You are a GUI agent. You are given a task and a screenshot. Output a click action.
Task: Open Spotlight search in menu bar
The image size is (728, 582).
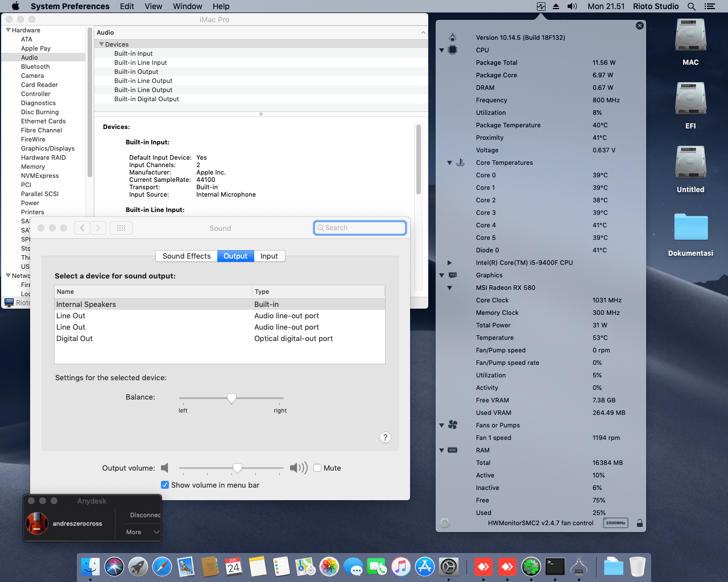coord(692,6)
